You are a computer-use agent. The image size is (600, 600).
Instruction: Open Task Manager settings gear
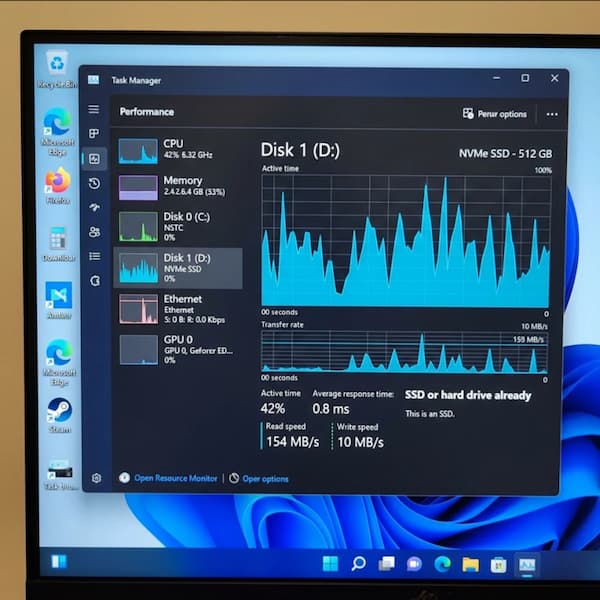point(96,478)
